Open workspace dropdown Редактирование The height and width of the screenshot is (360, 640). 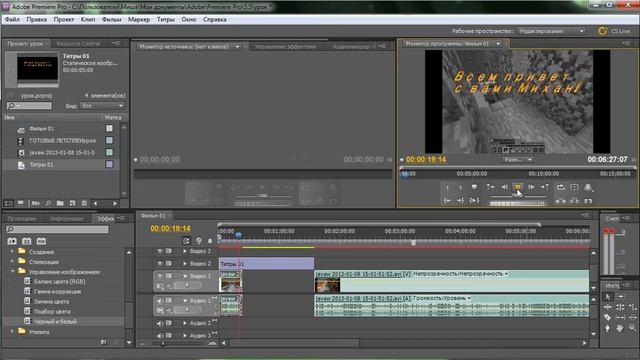pos(551,31)
